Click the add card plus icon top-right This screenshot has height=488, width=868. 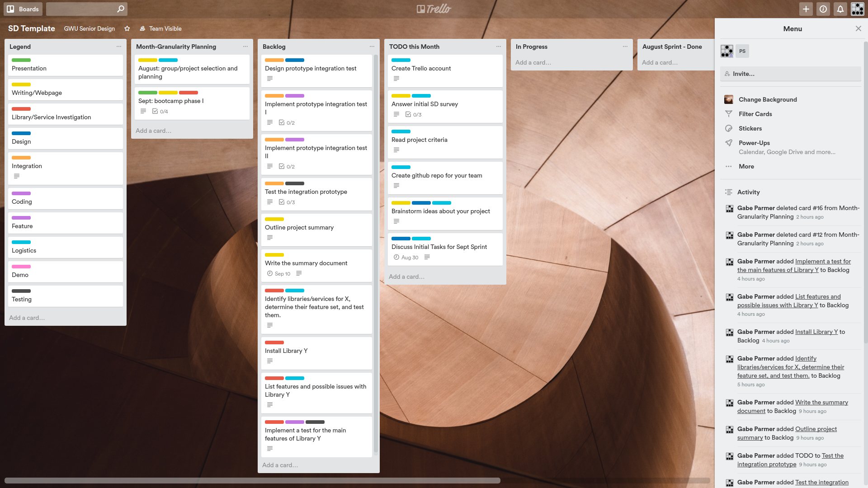[806, 8]
